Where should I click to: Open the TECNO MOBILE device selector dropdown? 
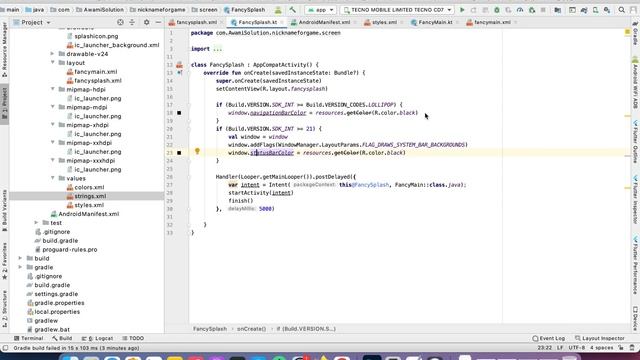click(398, 10)
